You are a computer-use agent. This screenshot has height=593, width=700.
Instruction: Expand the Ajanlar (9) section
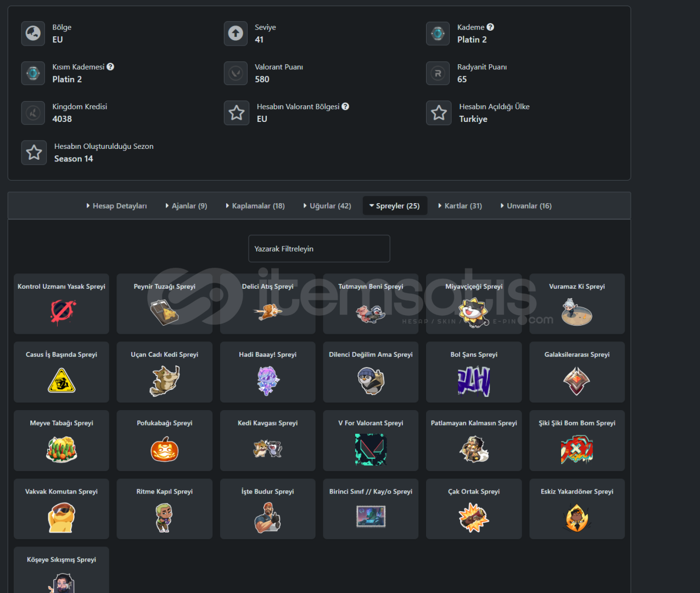point(187,206)
